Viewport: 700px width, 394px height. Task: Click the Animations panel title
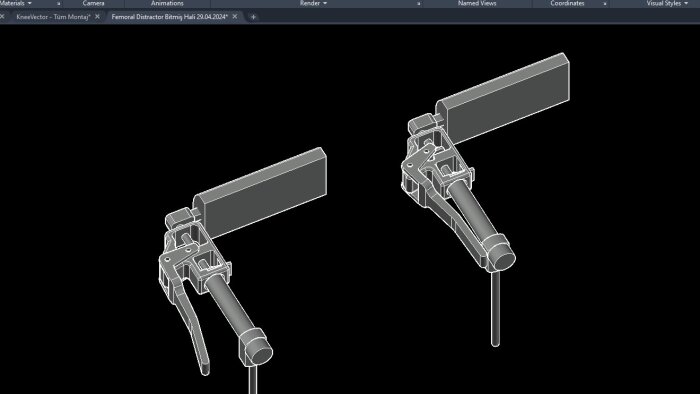coord(167,3)
